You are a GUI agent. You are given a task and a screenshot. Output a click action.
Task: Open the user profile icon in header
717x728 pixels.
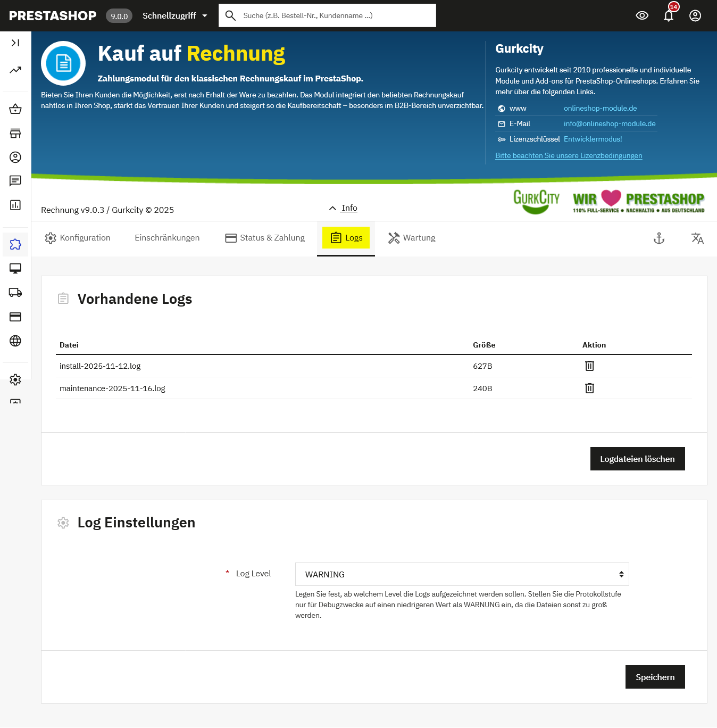click(695, 15)
